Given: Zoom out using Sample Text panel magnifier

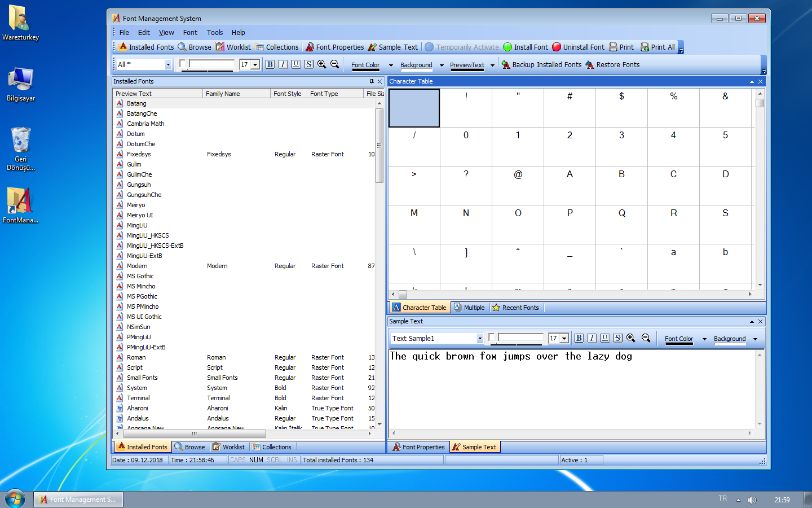Looking at the screenshot, I should coord(646,338).
